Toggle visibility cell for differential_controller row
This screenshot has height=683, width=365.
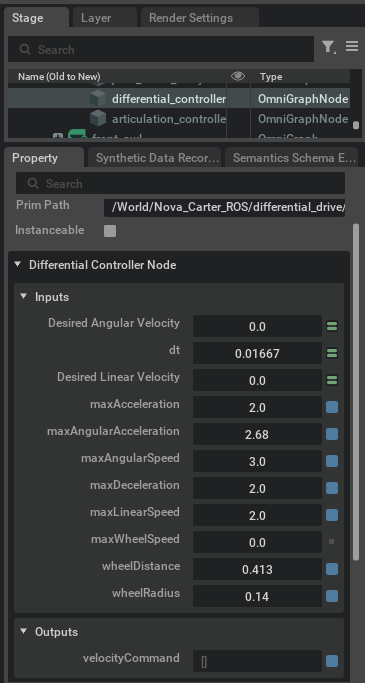(x=238, y=99)
